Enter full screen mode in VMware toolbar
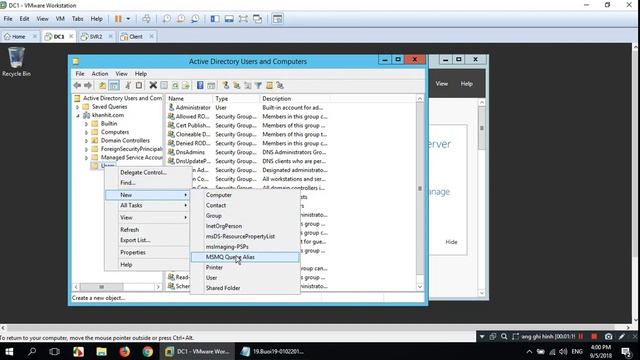The height and width of the screenshot is (360, 640). 243,19
